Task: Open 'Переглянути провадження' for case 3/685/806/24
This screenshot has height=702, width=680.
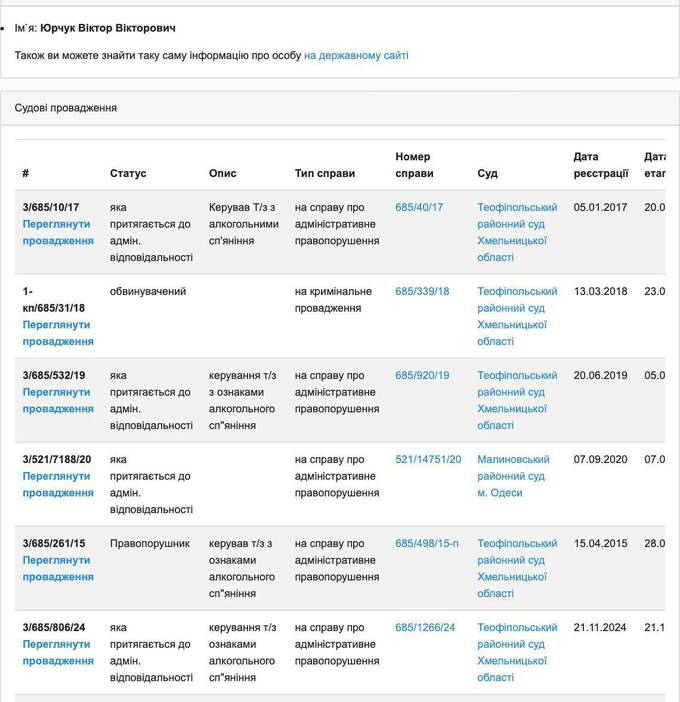Action: [58, 652]
